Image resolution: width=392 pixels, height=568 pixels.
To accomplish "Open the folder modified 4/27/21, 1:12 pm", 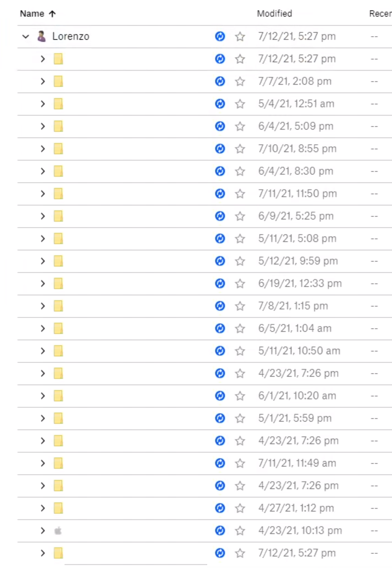I will point(58,508).
